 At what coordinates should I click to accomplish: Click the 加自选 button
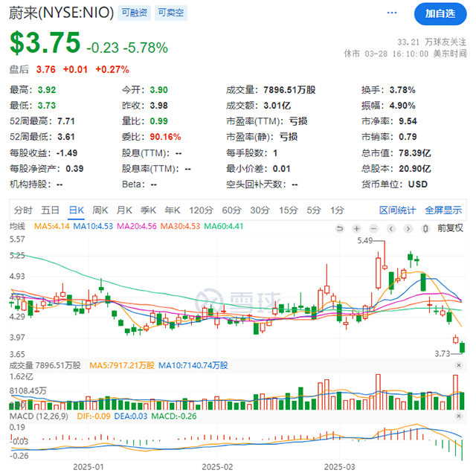pos(440,13)
